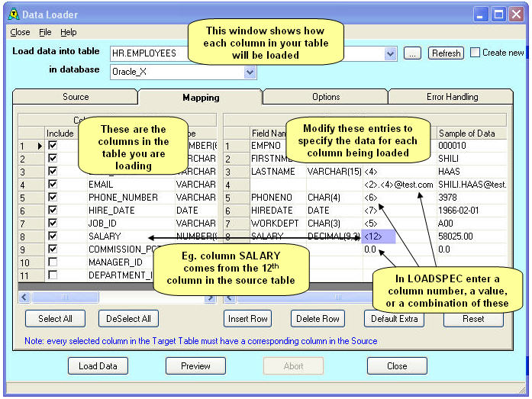Click the EMAIL column name cell
This screenshot has height=399, width=532.
click(131, 185)
